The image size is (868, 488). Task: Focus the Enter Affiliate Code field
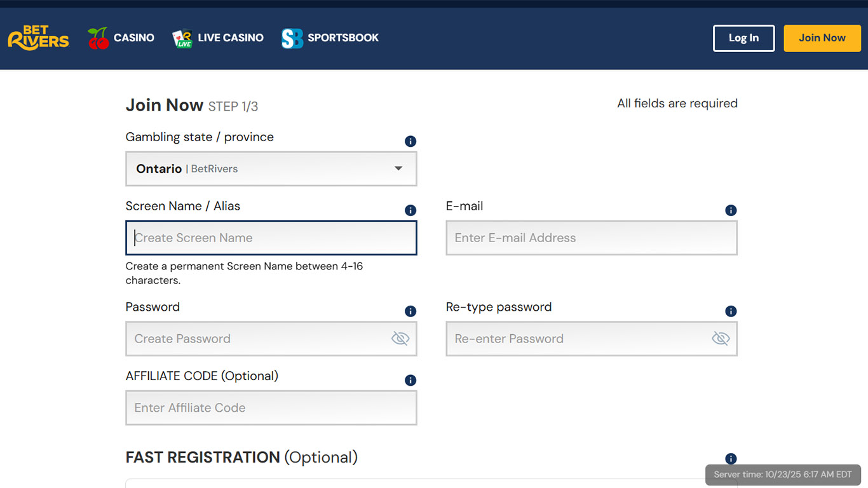tap(271, 408)
